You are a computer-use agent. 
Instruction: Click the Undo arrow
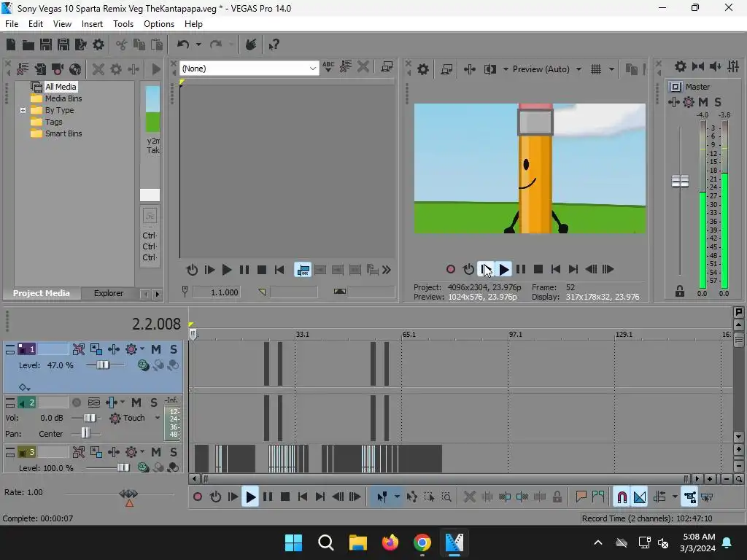coord(183,44)
